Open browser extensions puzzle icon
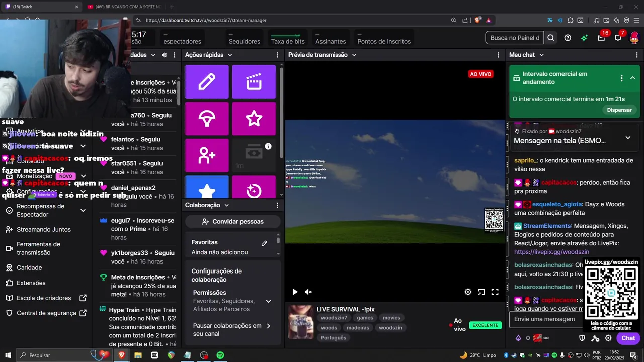 tap(570, 20)
